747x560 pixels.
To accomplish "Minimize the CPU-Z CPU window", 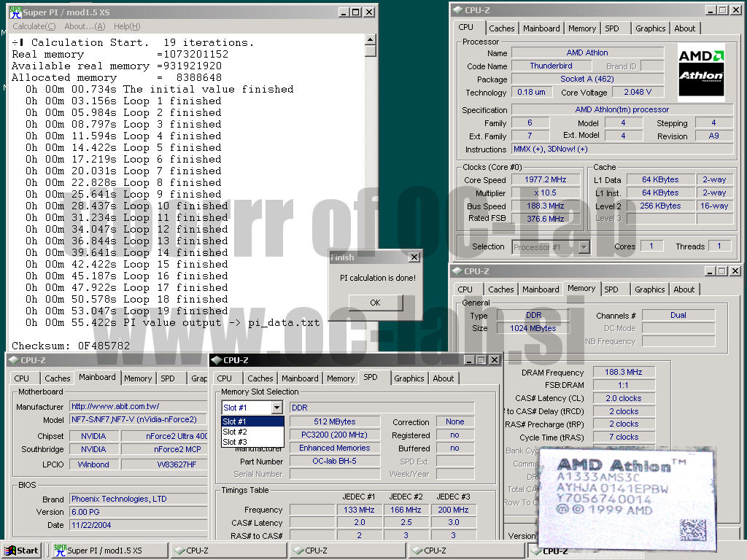I will coord(711,10).
